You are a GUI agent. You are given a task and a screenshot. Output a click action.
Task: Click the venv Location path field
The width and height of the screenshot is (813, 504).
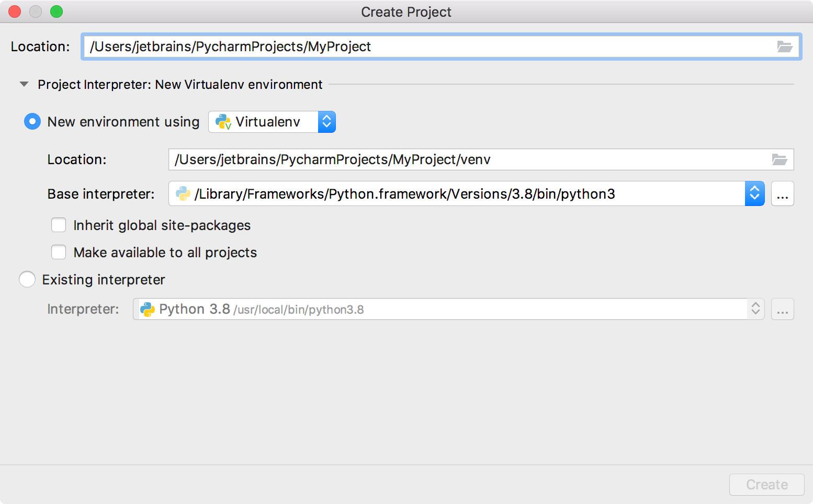[x=481, y=159]
